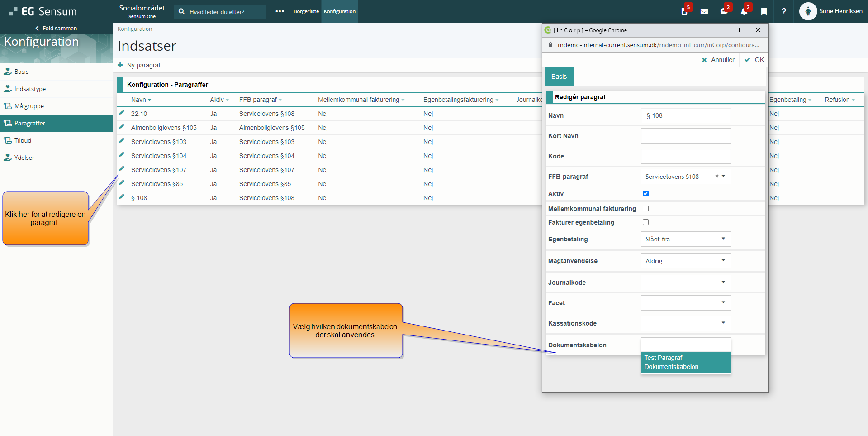Click the Kort Navn input field
Screen dimensions: 868x436
(x=686, y=136)
